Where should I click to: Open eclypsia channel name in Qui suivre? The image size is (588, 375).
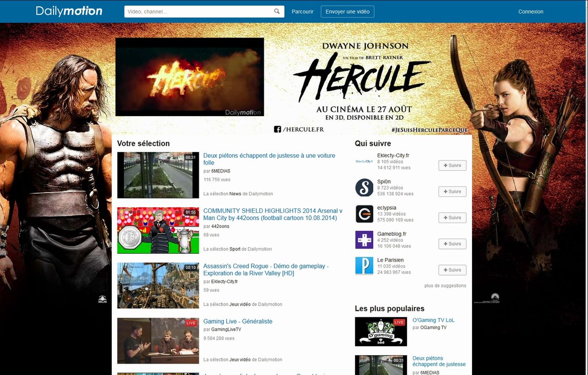tap(387, 208)
